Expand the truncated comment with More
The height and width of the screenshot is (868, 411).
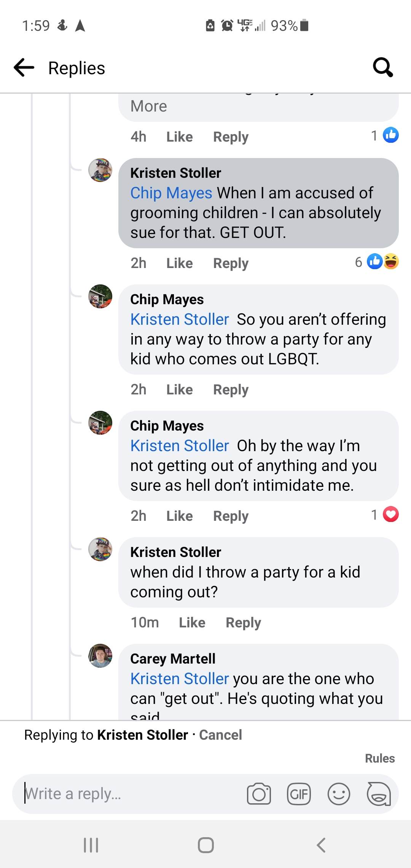pos(148,106)
